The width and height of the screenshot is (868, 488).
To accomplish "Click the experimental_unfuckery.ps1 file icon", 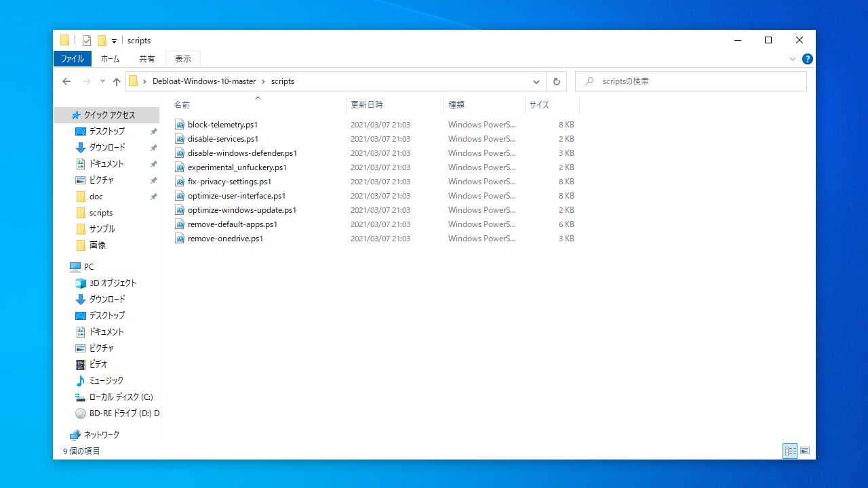I will (x=180, y=167).
